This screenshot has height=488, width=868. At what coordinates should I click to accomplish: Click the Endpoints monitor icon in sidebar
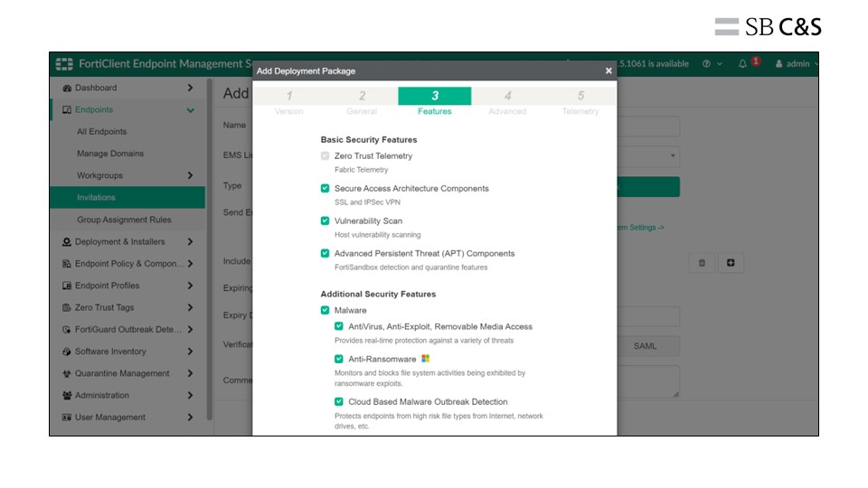(x=67, y=109)
